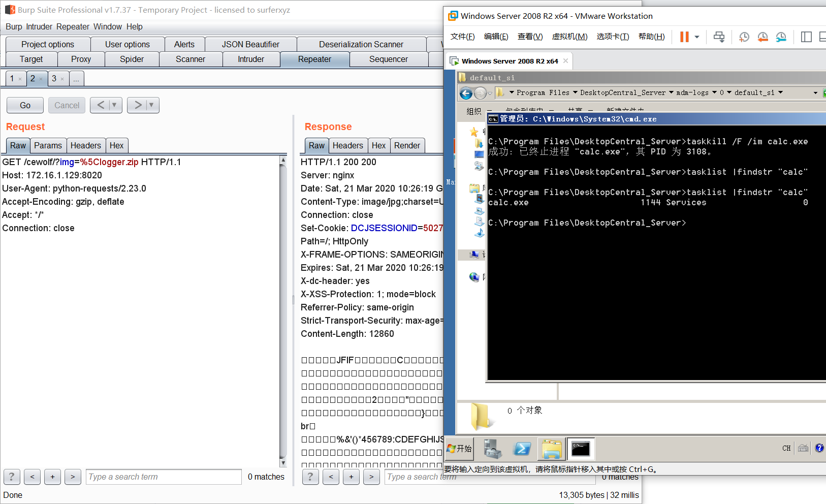Expand the dropdown arrow before mdm-logs
Screen dimensions: 826x504
[671, 92]
